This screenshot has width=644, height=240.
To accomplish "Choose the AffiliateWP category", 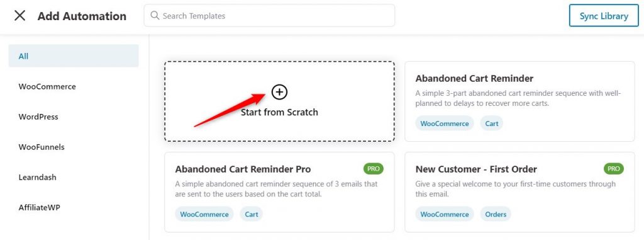I will click(x=40, y=207).
